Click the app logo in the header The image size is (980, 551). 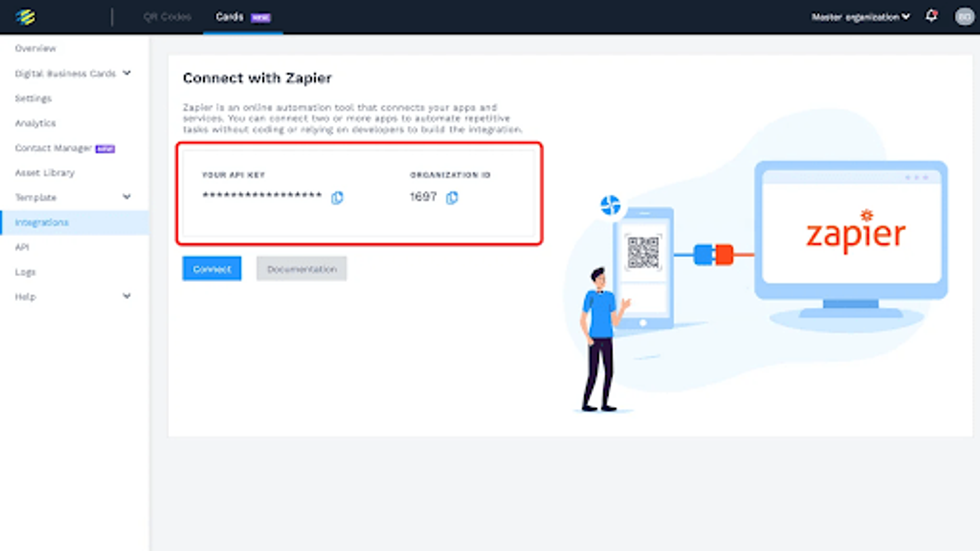tap(26, 17)
